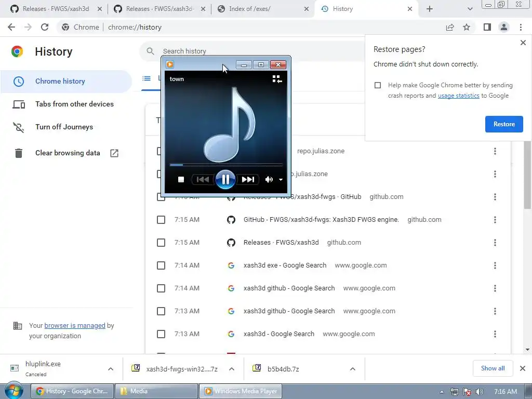
Task: Select Turn off Journeys
Action: 66,127
